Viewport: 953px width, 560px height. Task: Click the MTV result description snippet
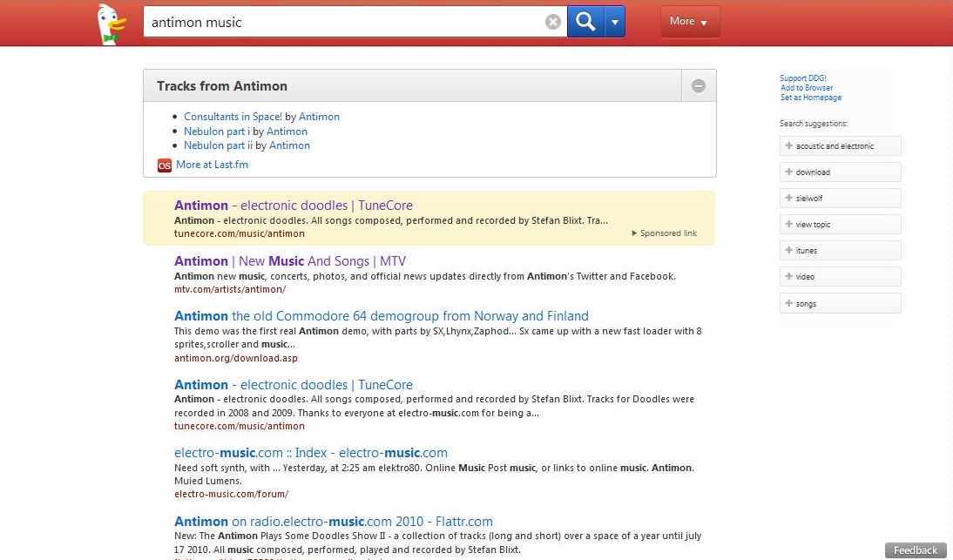point(425,276)
